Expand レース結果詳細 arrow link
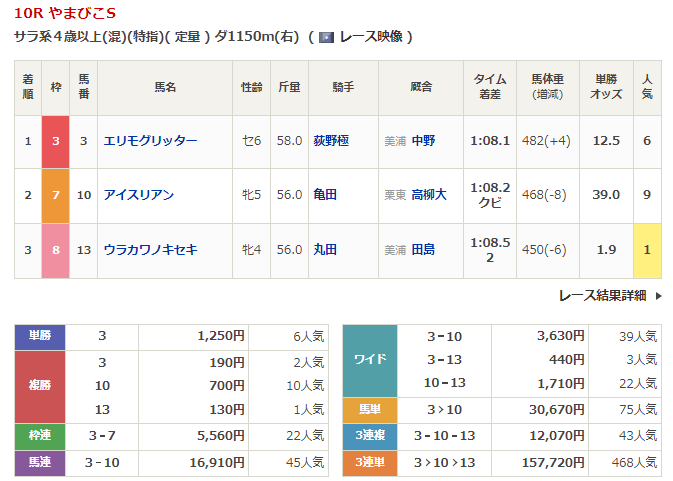The height and width of the screenshot is (481, 673). 610,295
